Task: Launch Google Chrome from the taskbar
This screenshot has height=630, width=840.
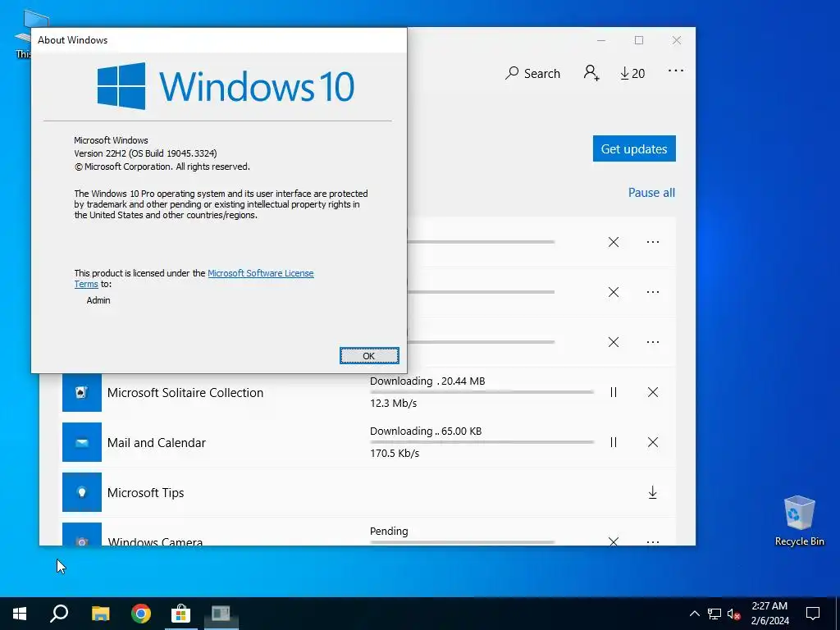Action: [x=141, y=614]
